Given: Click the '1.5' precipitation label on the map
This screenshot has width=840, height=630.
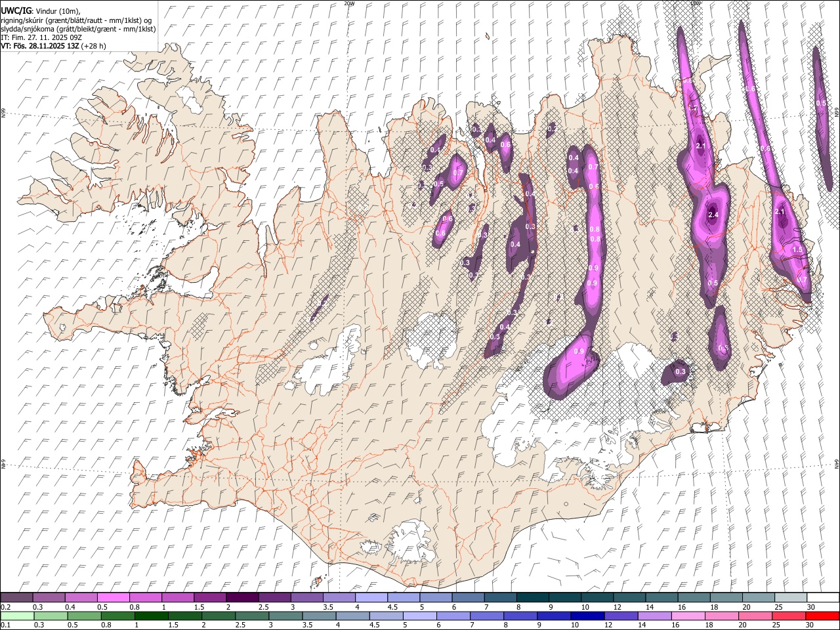Looking at the screenshot, I should 797,250.
